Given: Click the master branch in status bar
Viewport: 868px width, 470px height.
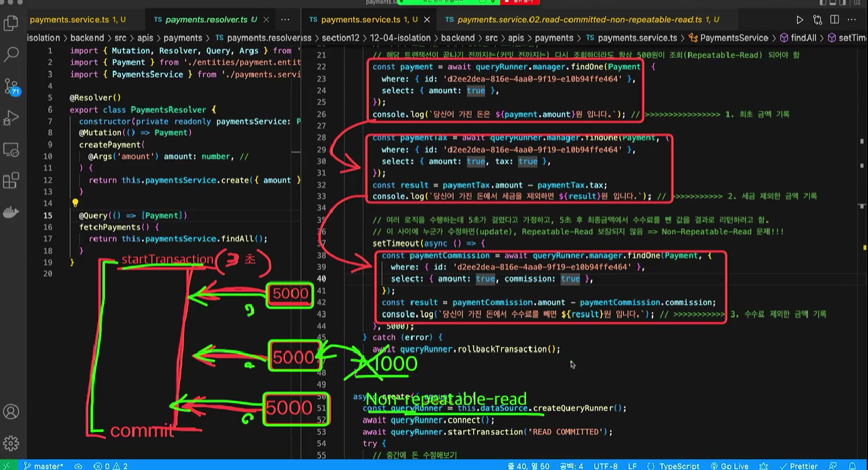Looking at the screenshot, I should click(43, 466).
